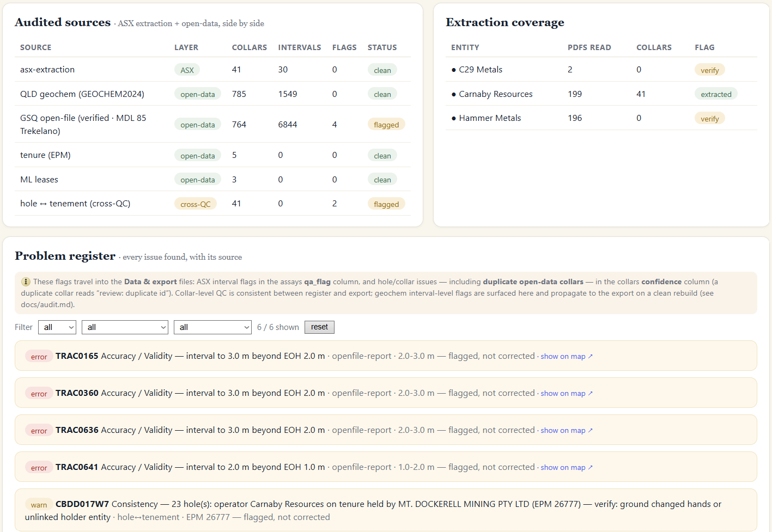The width and height of the screenshot is (772, 532).
Task: Click the SOURCE column header
Action: point(36,47)
